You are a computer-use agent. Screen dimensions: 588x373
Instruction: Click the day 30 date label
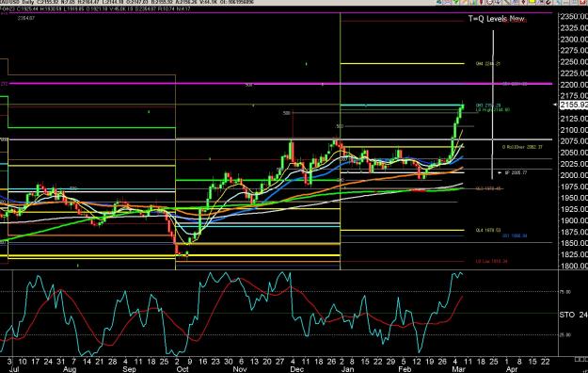coord(229,362)
